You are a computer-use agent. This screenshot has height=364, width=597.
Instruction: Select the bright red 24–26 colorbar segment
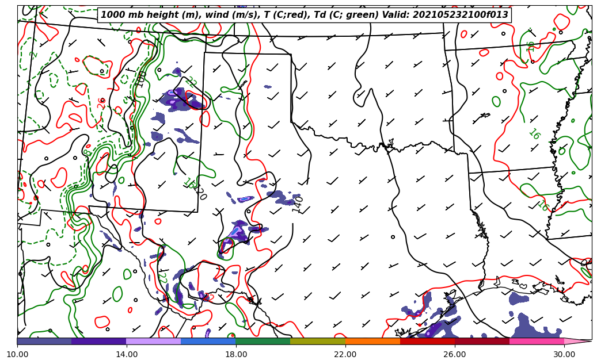pyautogui.click(x=428, y=341)
